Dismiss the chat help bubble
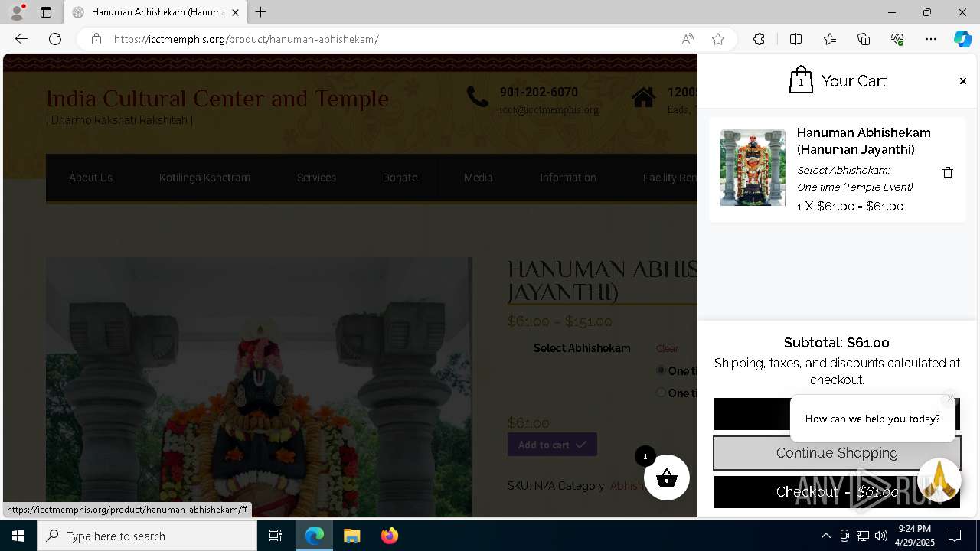 tap(950, 398)
